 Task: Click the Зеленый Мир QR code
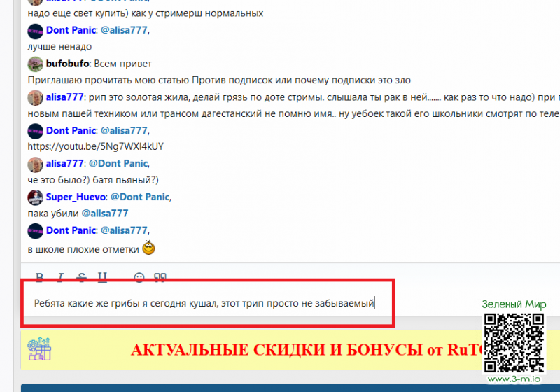(514, 342)
